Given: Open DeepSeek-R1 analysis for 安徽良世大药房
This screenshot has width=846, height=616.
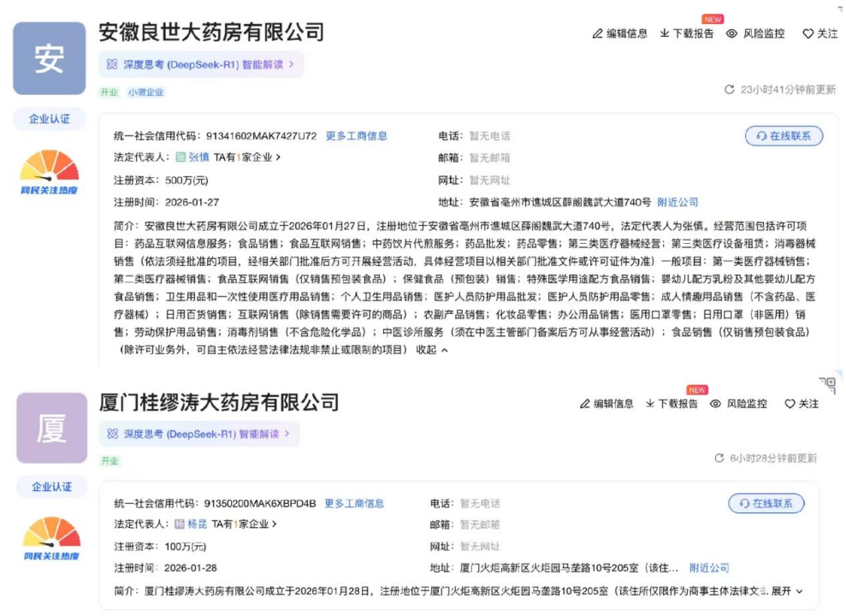Looking at the screenshot, I should (x=201, y=65).
